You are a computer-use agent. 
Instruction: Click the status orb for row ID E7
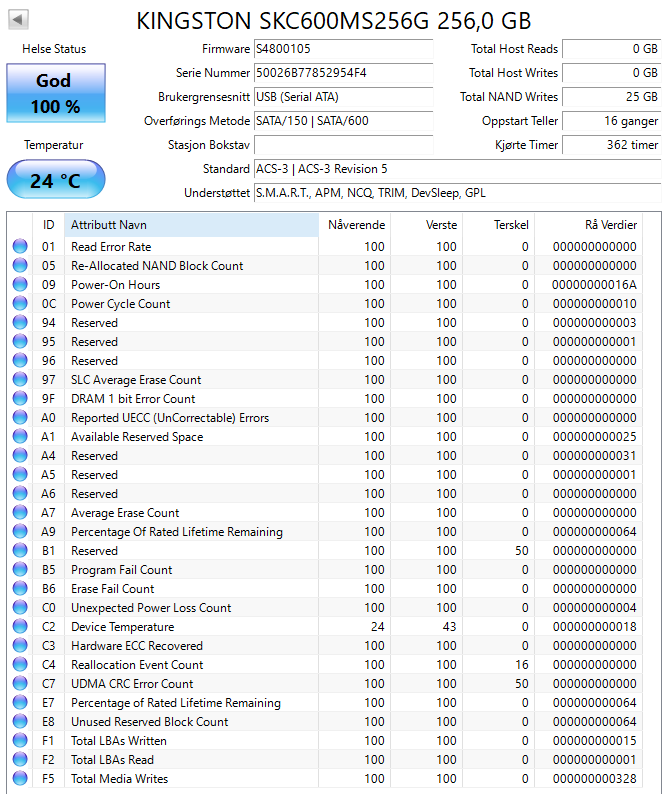[x=20, y=702]
